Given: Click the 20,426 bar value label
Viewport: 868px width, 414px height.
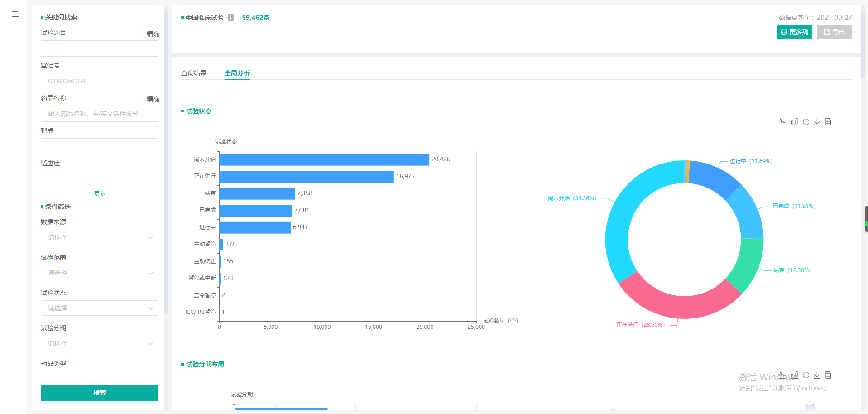Looking at the screenshot, I should (x=441, y=159).
